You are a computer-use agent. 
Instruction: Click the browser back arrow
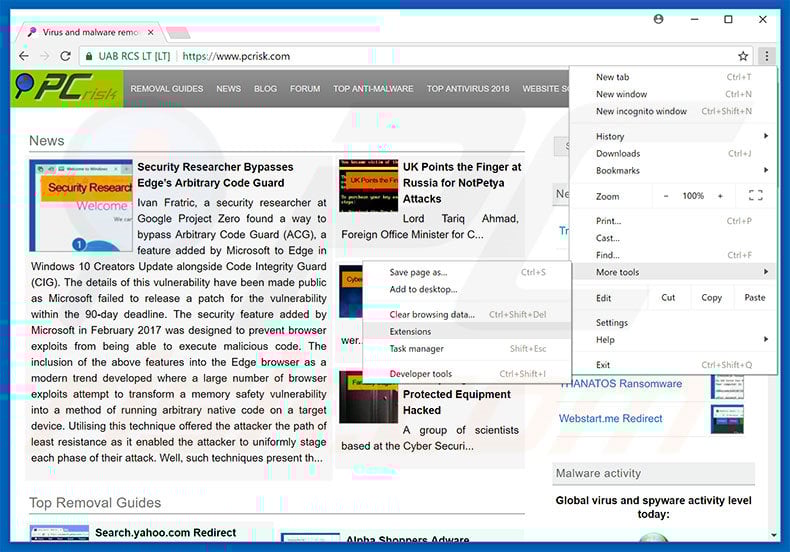pyautogui.click(x=24, y=56)
